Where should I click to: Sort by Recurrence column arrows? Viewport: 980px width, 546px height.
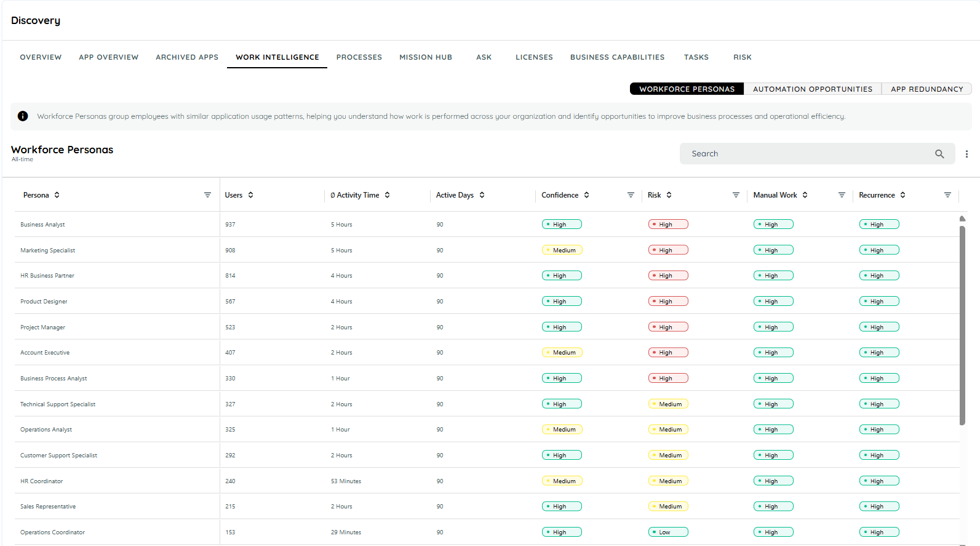click(903, 195)
